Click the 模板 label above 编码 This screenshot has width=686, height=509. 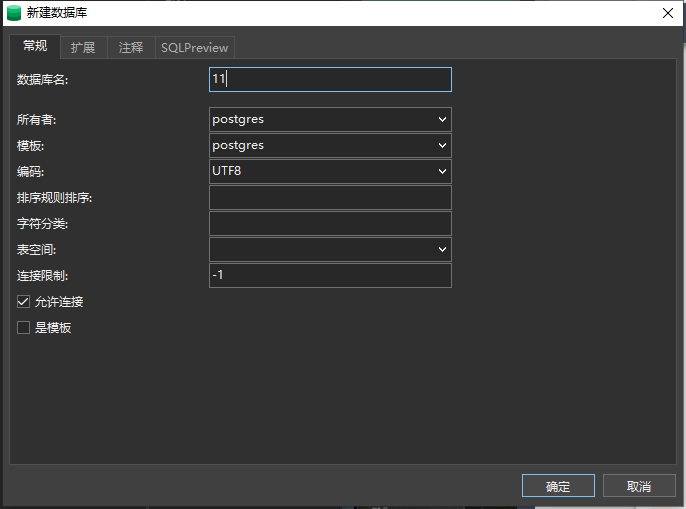click(x=30, y=146)
